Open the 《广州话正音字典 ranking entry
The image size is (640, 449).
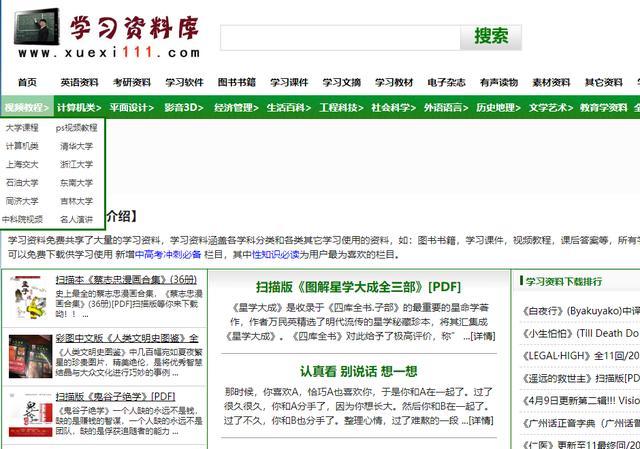pos(580,423)
